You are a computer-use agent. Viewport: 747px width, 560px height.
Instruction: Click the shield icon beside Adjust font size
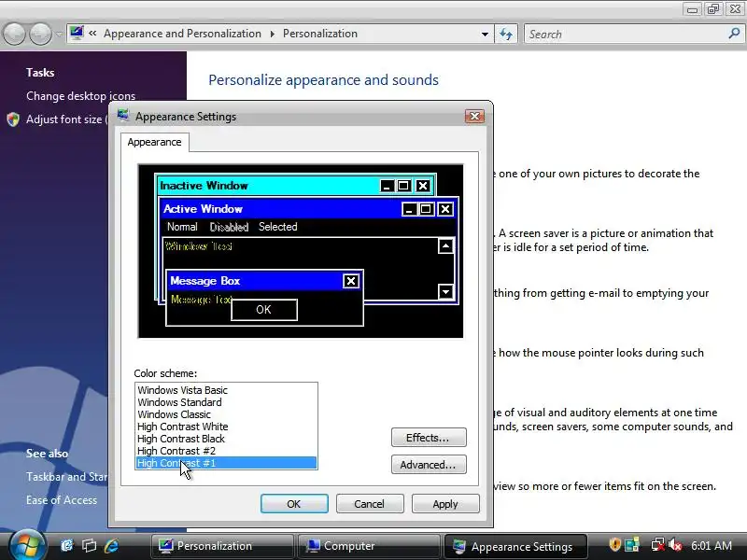pos(13,119)
